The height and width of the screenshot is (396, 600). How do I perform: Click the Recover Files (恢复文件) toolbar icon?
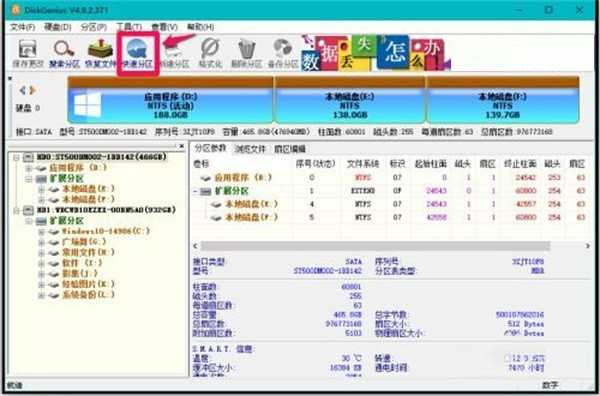tap(100, 53)
